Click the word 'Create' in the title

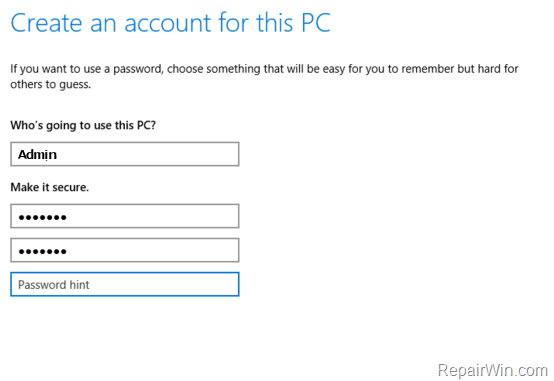point(46,23)
